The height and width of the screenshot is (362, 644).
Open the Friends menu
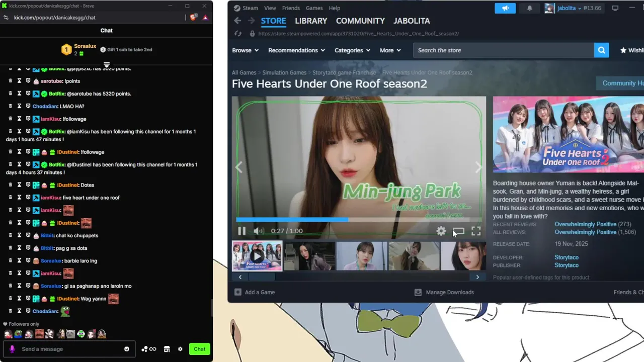pos(291,8)
